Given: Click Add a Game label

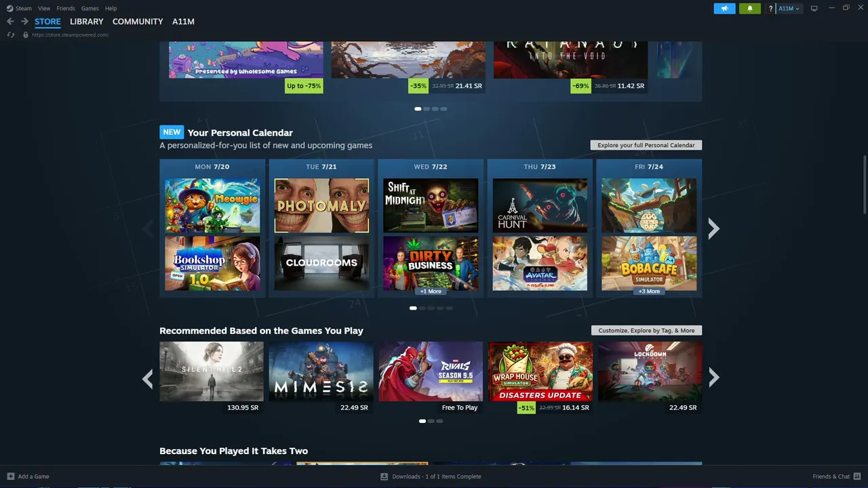Looking at the screenshot, I should tap(33, 476).
